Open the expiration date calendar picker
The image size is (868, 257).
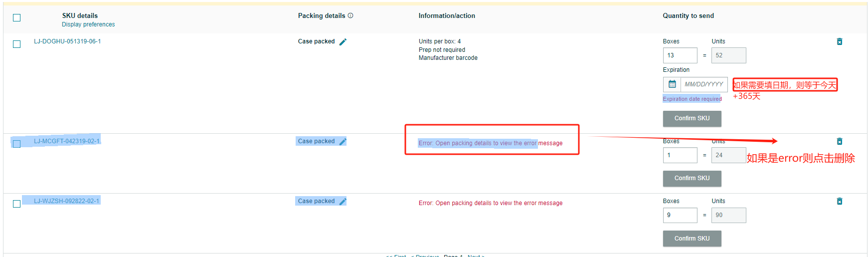(672, 84)
